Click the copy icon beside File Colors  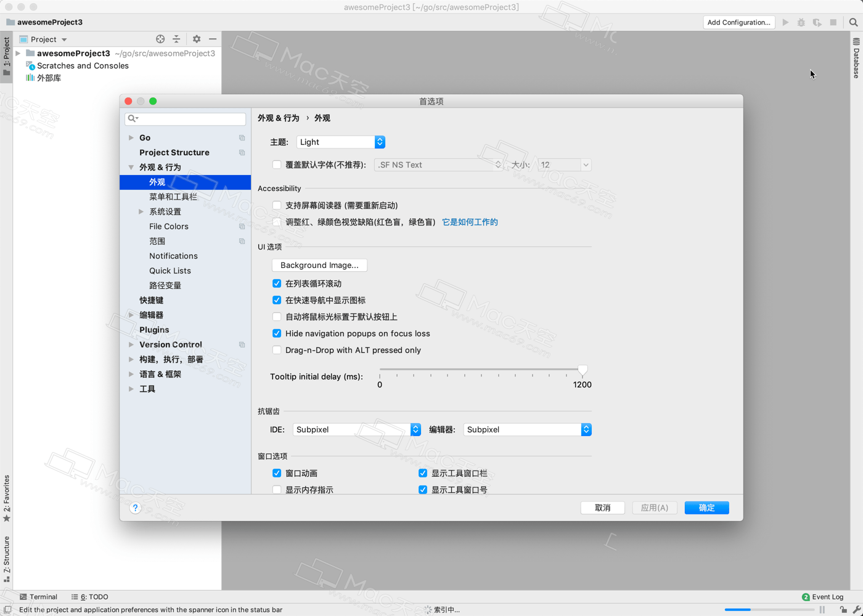point(242,227)
